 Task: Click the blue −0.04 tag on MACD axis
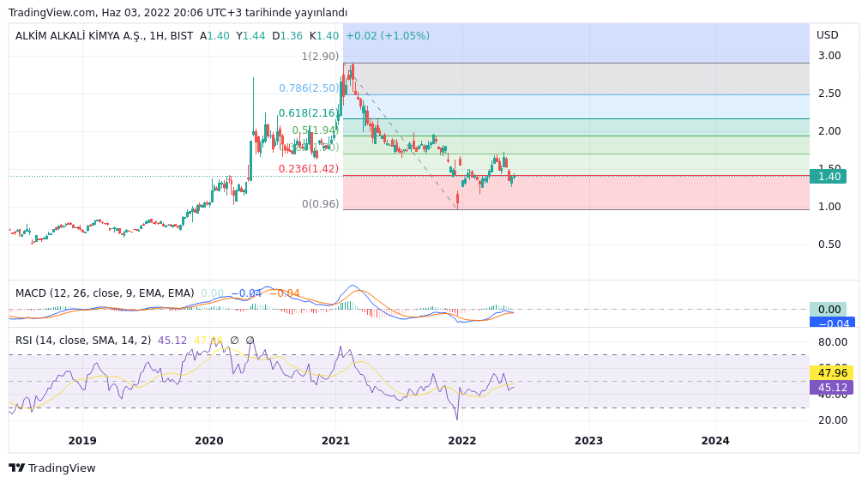tap(832, 323)
